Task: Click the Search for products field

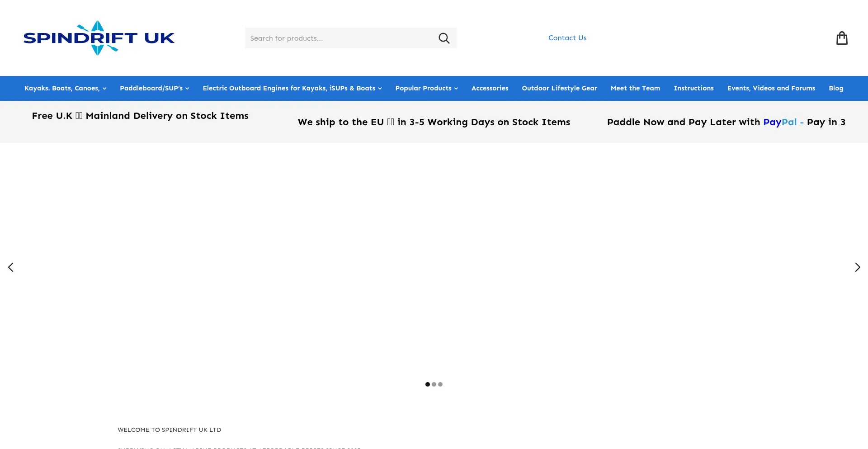Action: coord(339,38)
